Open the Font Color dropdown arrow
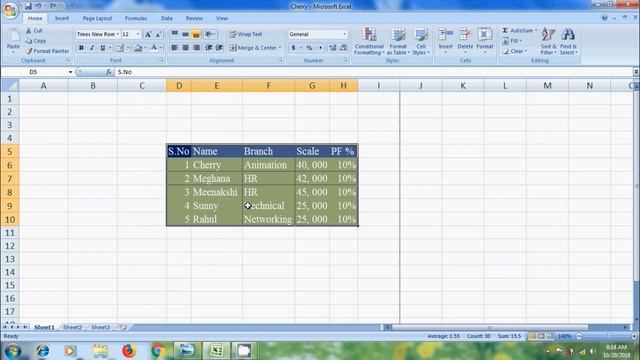640x360 pixels. tap(161, 48)
